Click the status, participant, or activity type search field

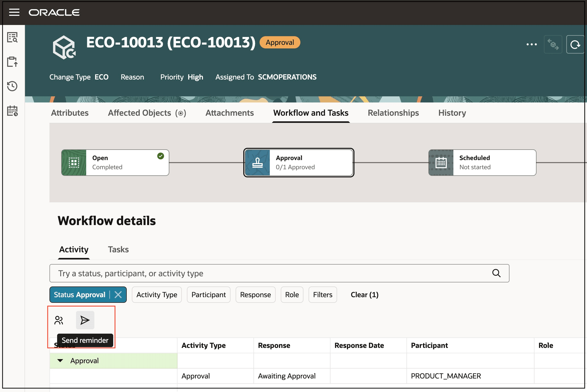(279, 273)
